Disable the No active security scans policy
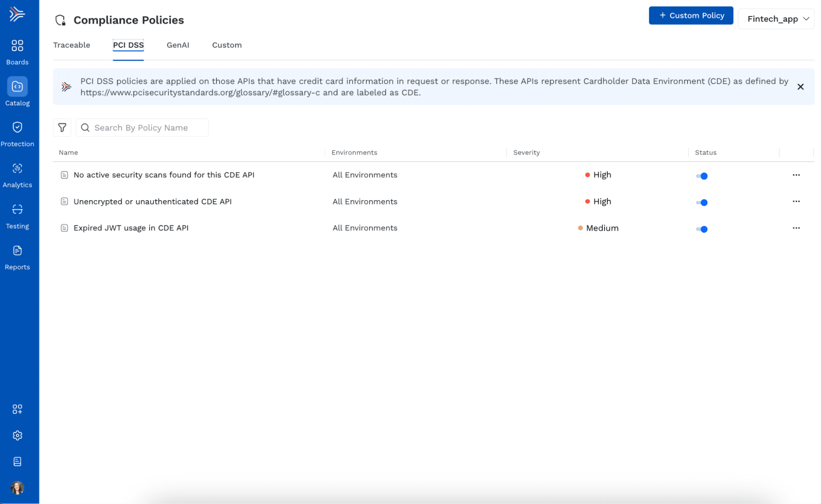The height and width of the screenshot is (504, 821). point(701,176)
